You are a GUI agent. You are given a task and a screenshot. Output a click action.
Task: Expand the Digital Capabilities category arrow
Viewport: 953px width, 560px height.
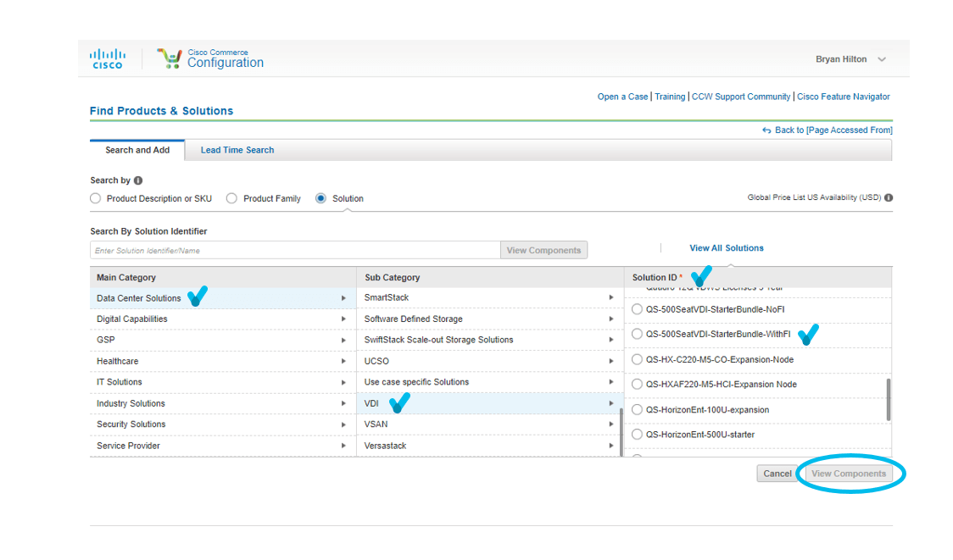click(343, 319)
